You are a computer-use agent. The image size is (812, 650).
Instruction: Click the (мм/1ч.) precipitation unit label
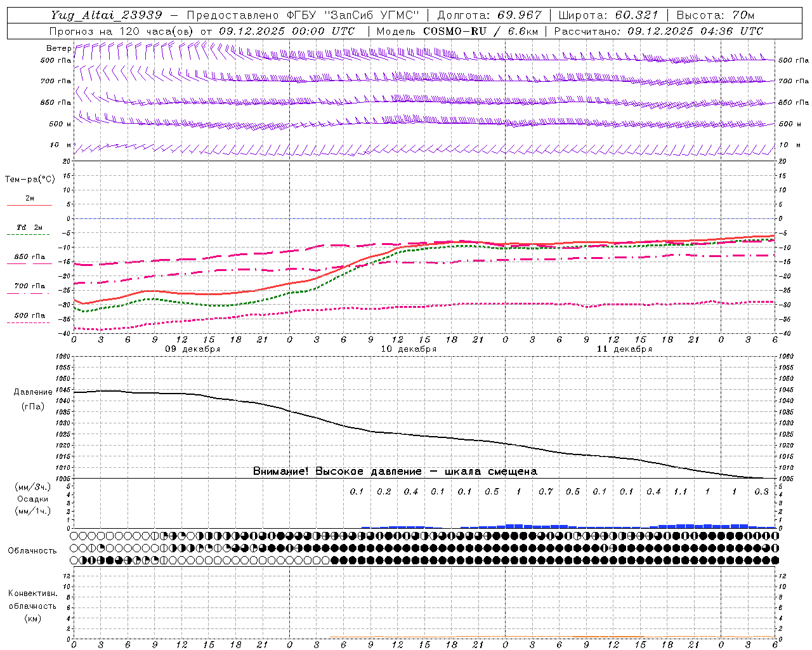pyautogui.click(x=33, y=511)
